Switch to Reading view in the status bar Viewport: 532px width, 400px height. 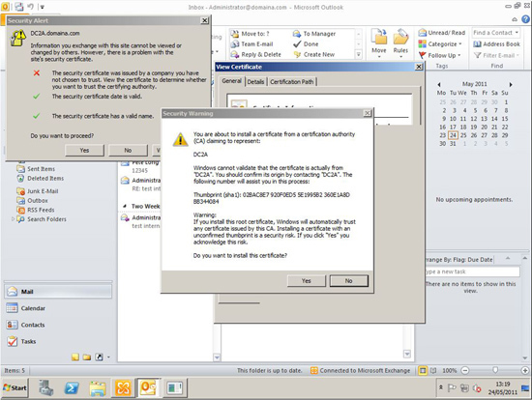(433, 370)
